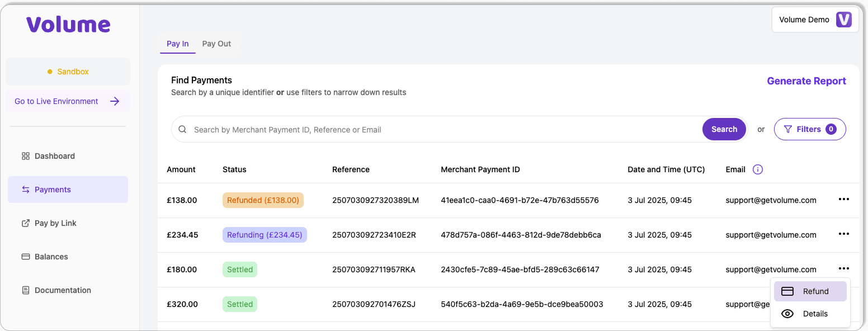Click payment ID starting 41eea1c0

[520, 200]
